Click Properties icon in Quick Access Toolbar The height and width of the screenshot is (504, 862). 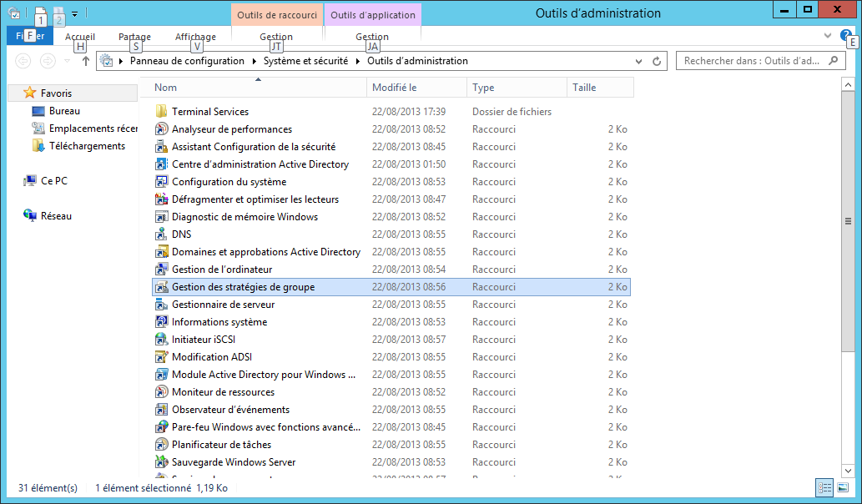coord(41,13)
